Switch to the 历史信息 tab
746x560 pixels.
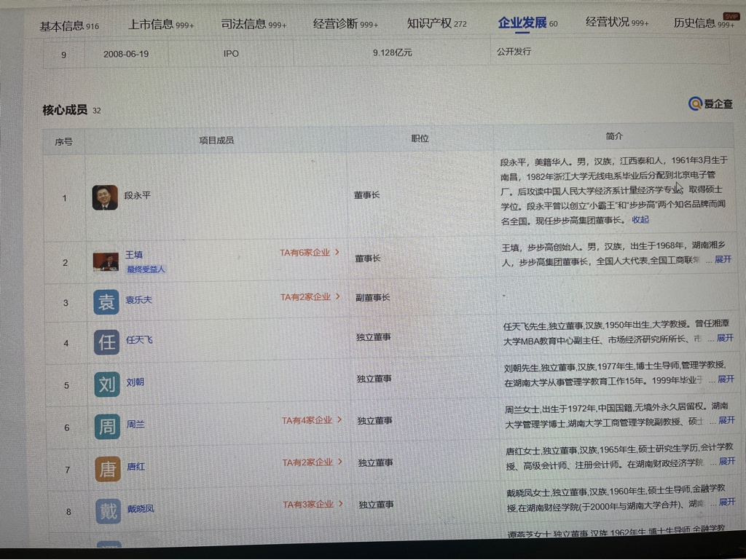click(704, 23)
